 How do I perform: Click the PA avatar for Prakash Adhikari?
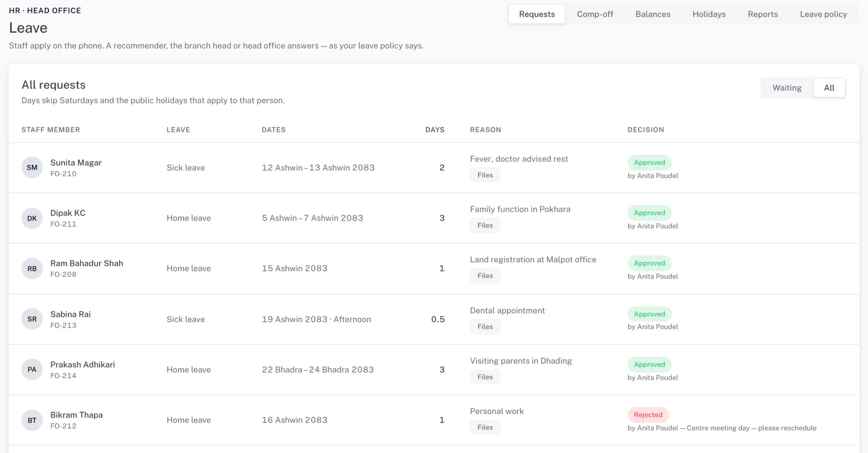[x=32, y=370]
